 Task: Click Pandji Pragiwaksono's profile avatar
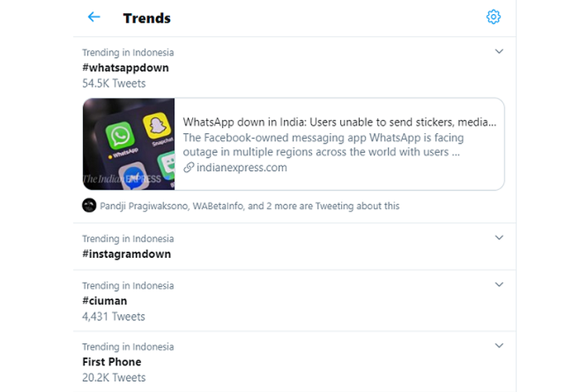coord(89,205)
